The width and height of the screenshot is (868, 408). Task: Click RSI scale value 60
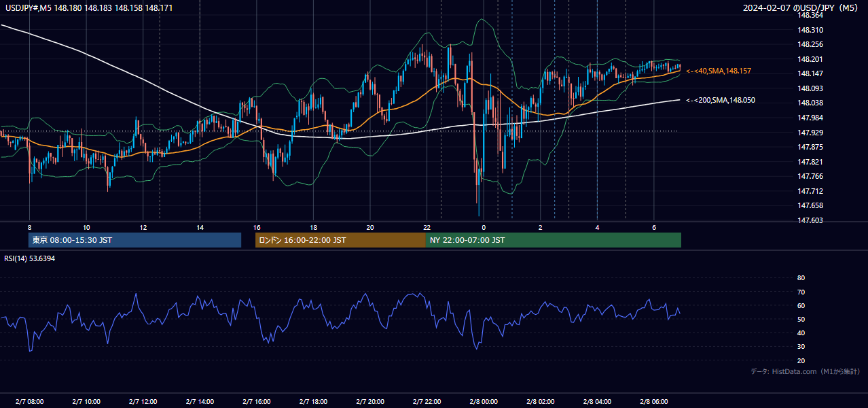tap(801, 305)
